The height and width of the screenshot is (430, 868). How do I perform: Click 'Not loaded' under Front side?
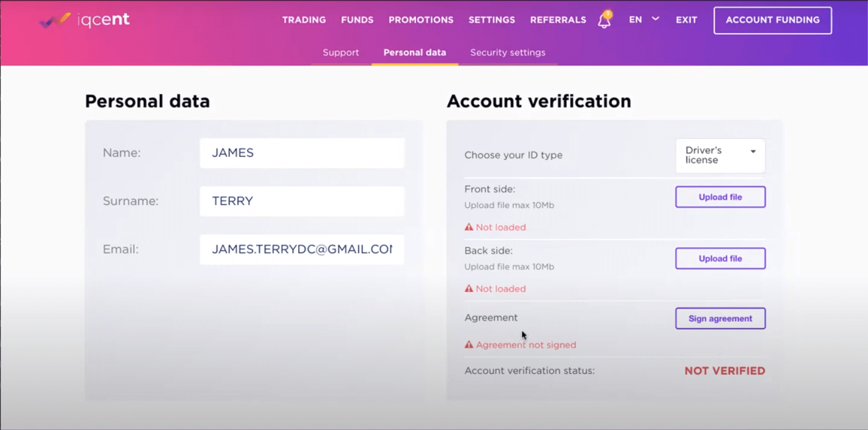pyautogui.click(x=501, y=227)
